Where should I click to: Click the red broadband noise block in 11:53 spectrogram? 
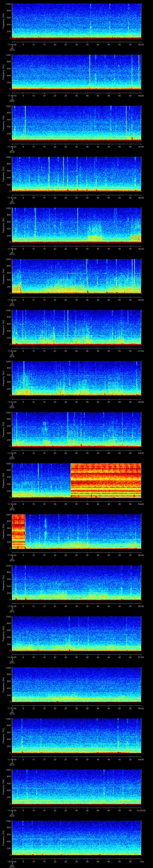106,479
